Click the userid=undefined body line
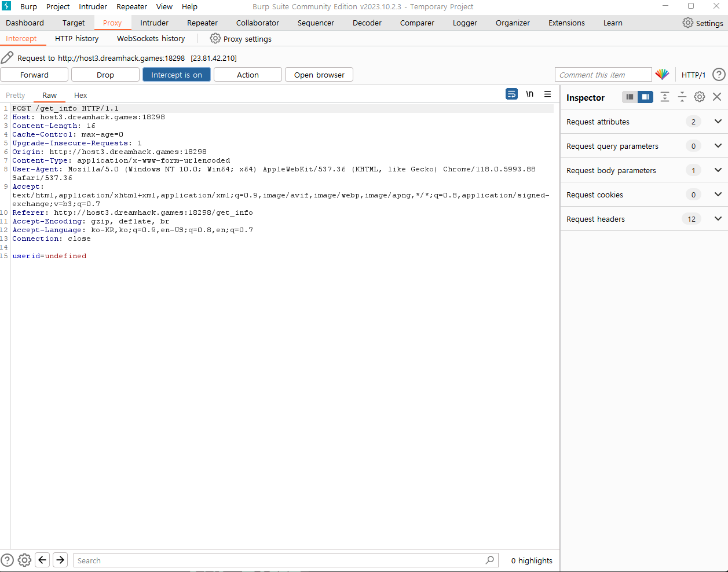 point(49,256)
